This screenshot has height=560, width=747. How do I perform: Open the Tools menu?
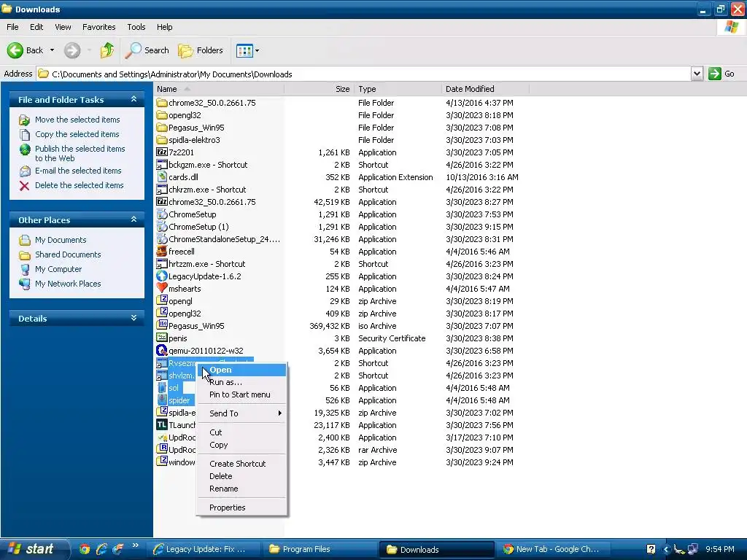[136, 27]
